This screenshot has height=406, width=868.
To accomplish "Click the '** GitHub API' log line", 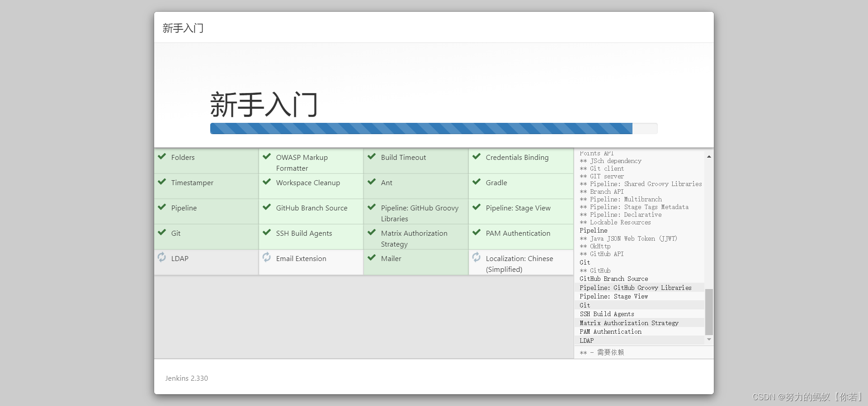I will tap(602, 254).
